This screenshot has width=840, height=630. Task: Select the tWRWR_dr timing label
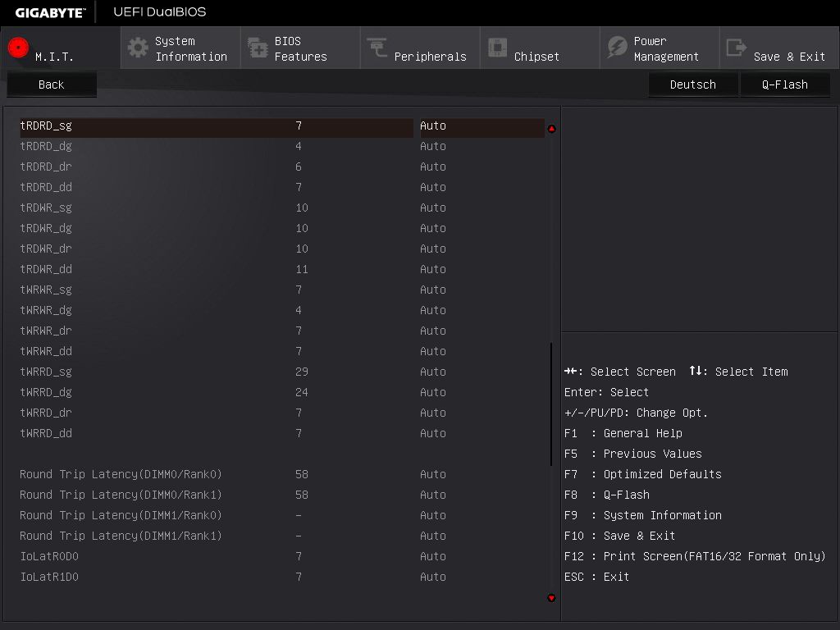46,331
